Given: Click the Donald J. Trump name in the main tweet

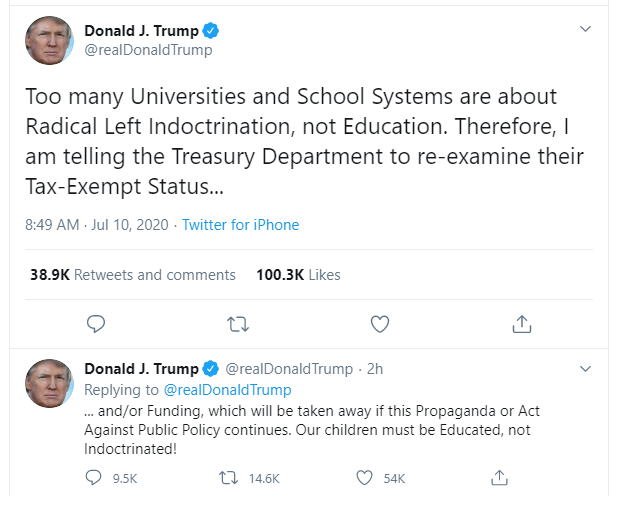Looking at the screenshot, I should [x=141, y=31].
